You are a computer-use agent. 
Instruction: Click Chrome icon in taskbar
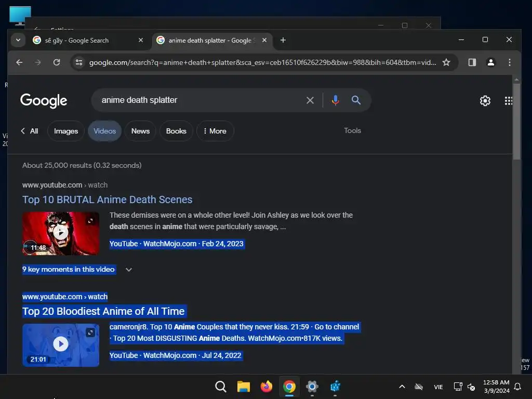click(289, 387)
